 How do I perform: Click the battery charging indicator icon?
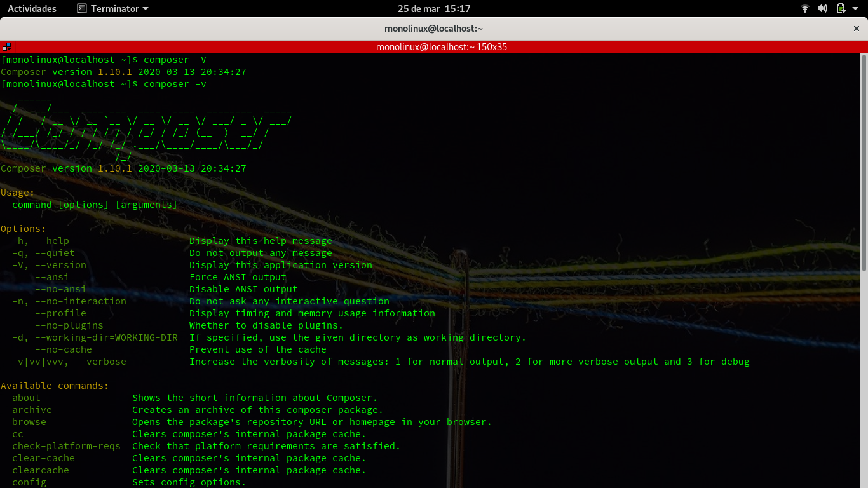[x=841, y=9]
